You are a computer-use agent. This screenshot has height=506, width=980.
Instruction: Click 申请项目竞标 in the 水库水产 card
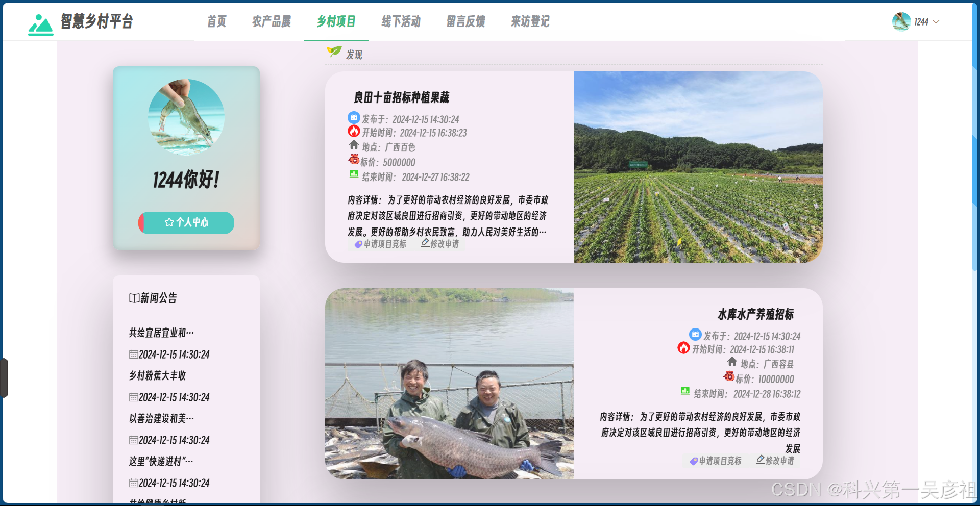(x=716, y=461)
